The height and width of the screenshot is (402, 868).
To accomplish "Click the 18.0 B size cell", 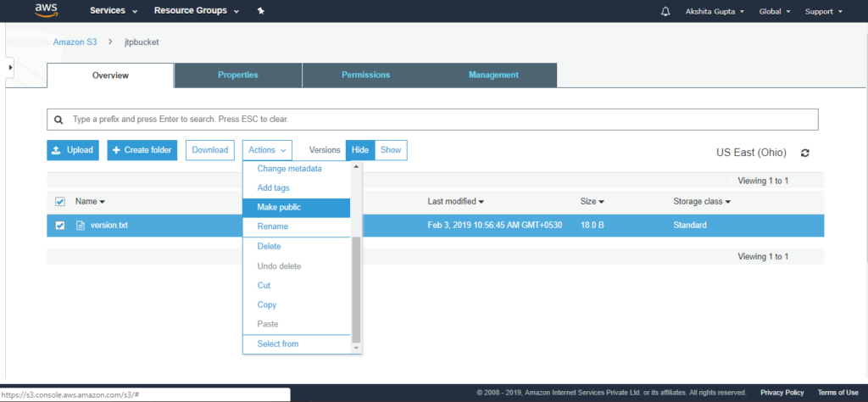I will (592, 226).
